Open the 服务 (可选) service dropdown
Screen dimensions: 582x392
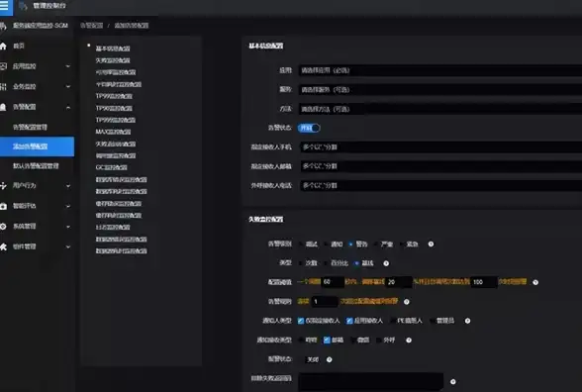click(x=439, y=90)
